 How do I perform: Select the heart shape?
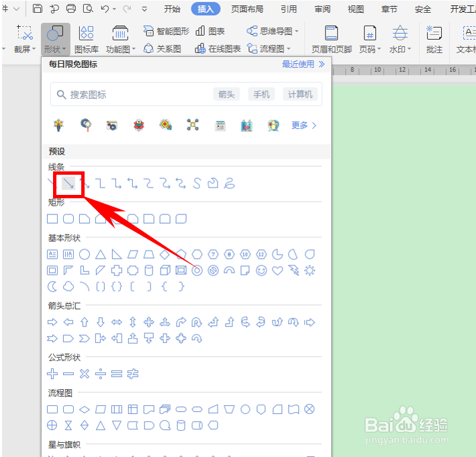click(x=277, y=270)
